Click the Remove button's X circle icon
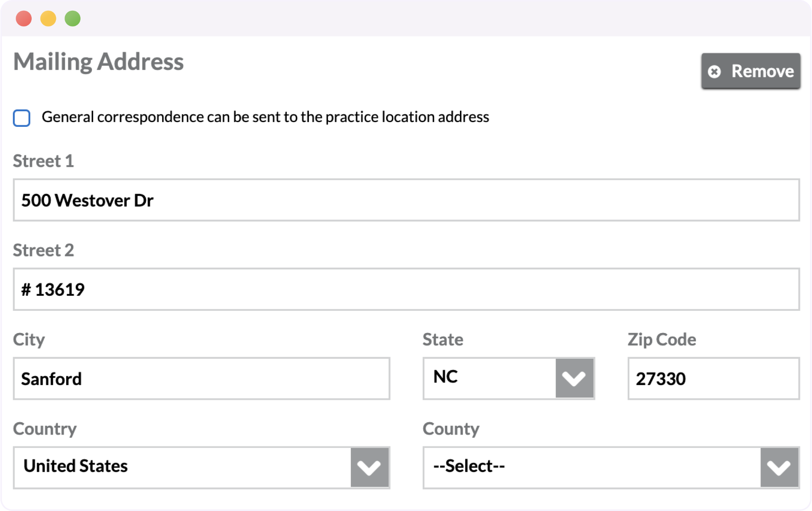Screen dimensions: 812x511 tap(714, 71)
